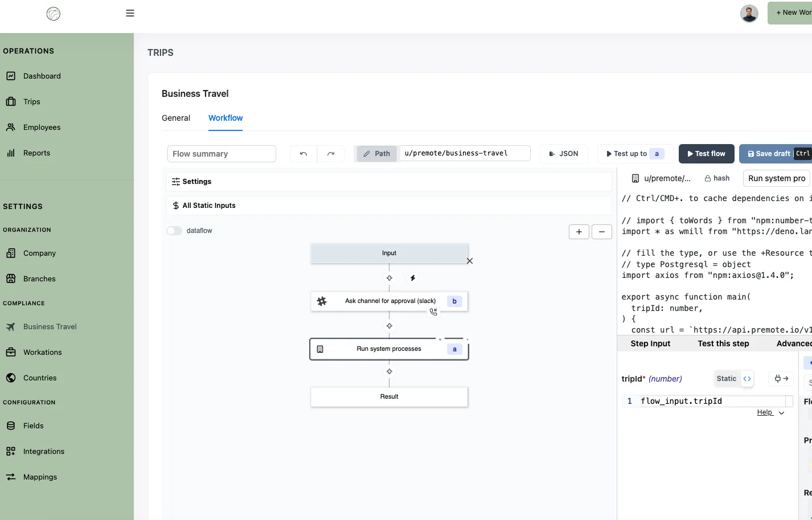The width and height of the screenshot is (812, 520).
Task: Click the redo arrow icon
Action: point(330,153)
